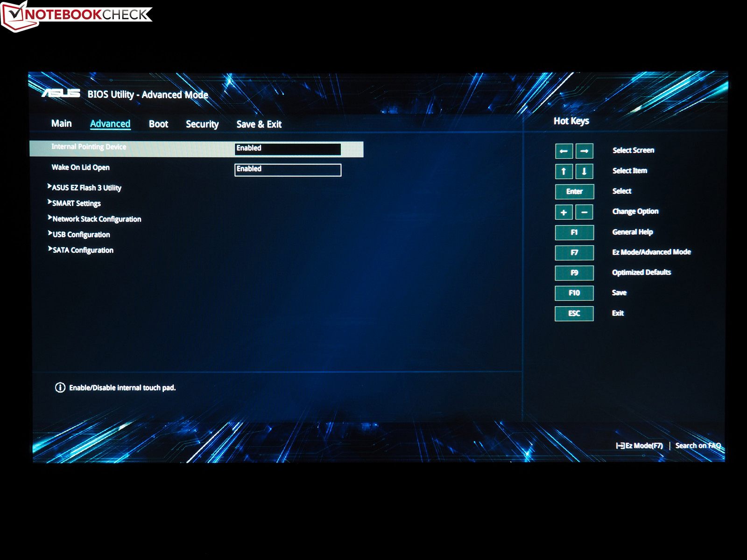
Task: Open Wake On Lid Open Enabled dropdown
Action: click(x=288, y=170)
